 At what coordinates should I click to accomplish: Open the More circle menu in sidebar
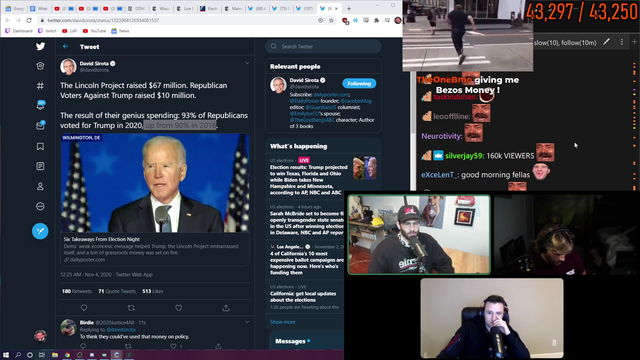coord(40,206)
